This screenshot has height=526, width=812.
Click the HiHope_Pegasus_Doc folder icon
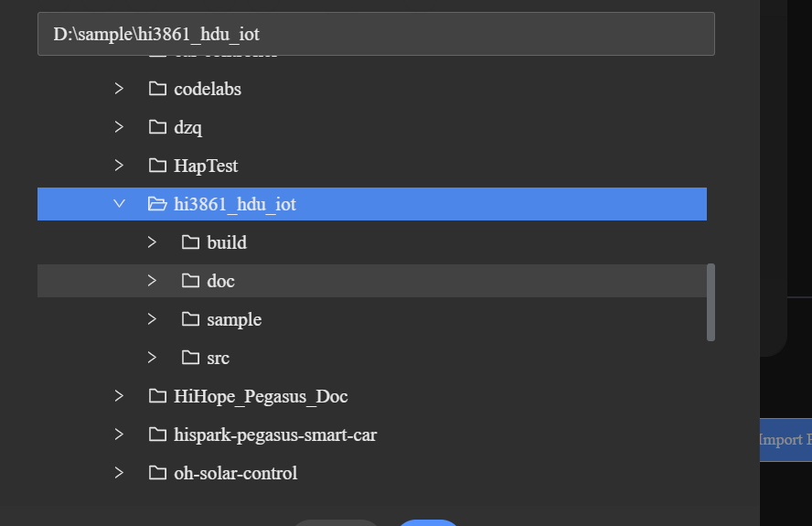pyautogui.click(x=157, y=396)
